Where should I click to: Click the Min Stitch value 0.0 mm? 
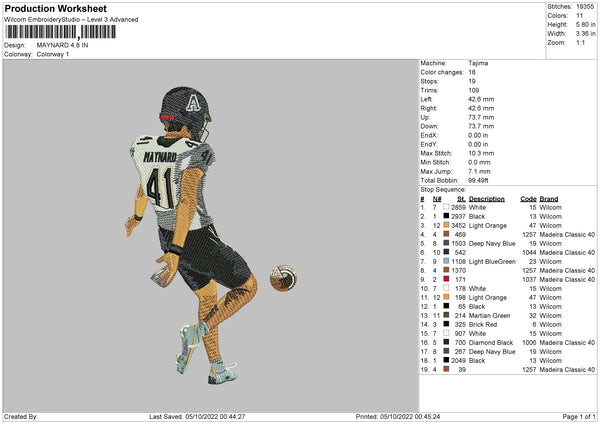point(479,162)
